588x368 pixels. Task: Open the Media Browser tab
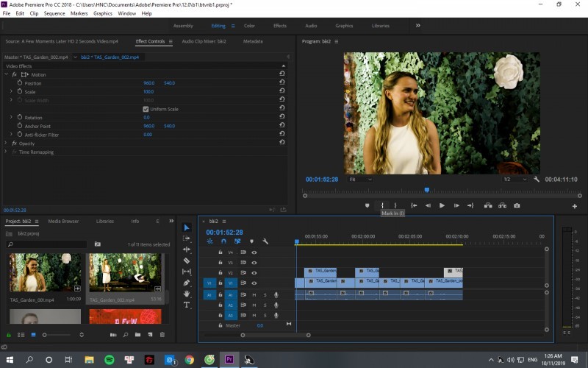click(63, 222)
